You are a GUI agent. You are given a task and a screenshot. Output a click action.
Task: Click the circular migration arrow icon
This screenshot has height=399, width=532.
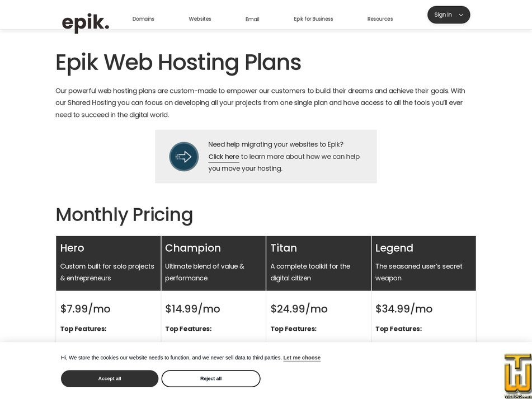pyautogui.click(x=184, y=157)
